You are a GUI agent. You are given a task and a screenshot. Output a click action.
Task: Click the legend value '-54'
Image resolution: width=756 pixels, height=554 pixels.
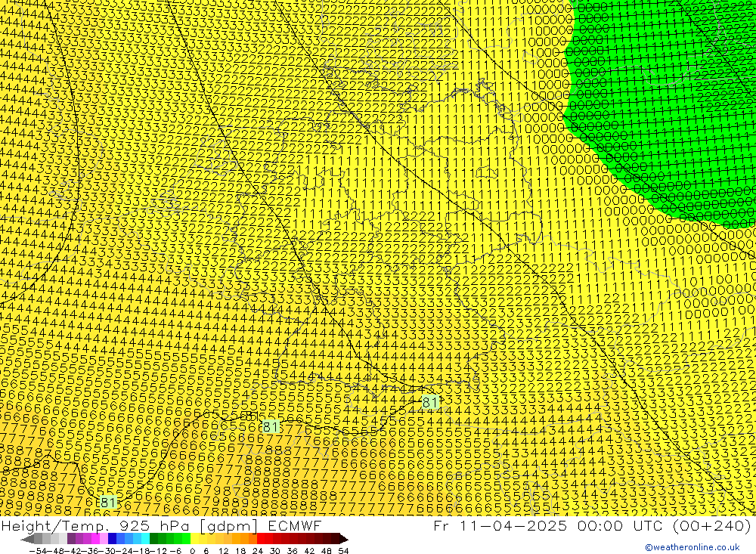pyautogui.click(x=38, y=551)
